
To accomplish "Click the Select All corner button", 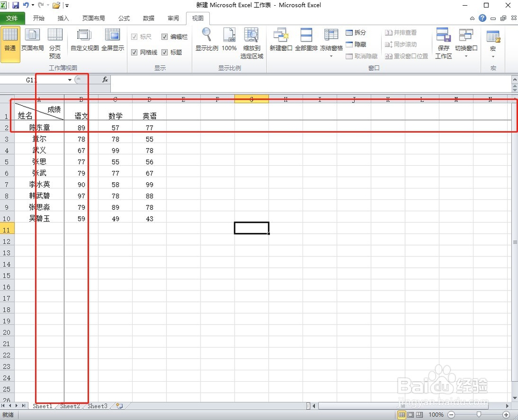I will (x=7, y=99).
